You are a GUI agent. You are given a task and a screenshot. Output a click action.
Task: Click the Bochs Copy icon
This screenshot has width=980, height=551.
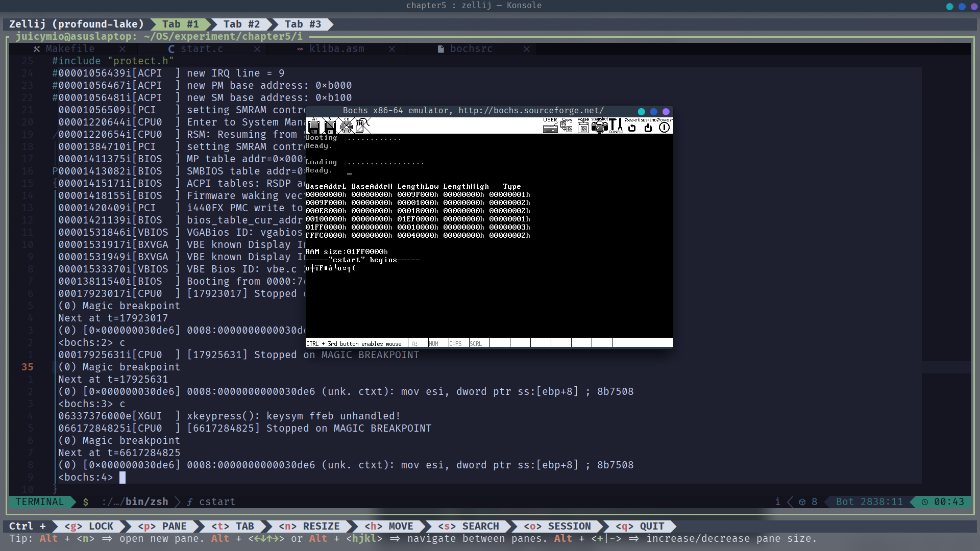(567, 126)
